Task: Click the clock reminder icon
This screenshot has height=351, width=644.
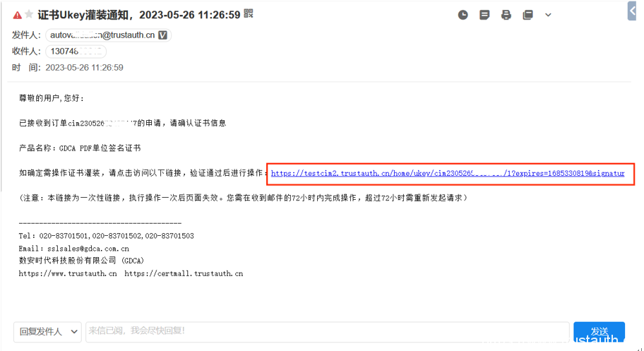Action: (x=463, y=16)
